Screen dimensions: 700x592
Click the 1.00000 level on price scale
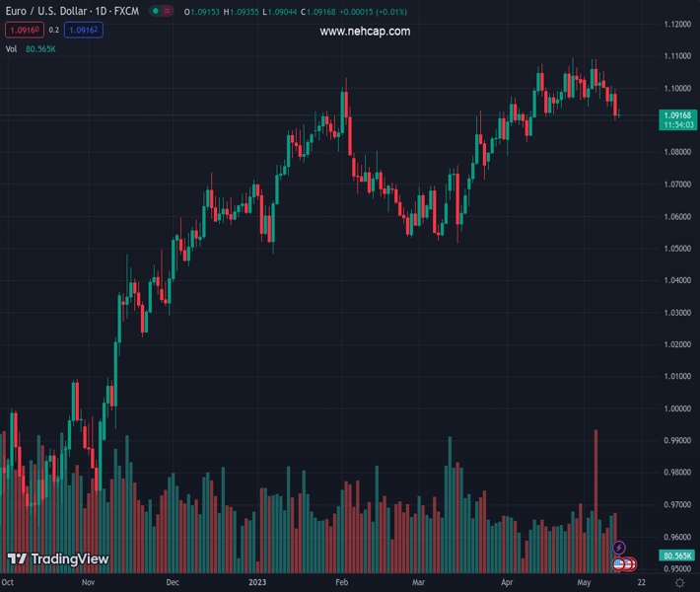click(x=676, y=408)
